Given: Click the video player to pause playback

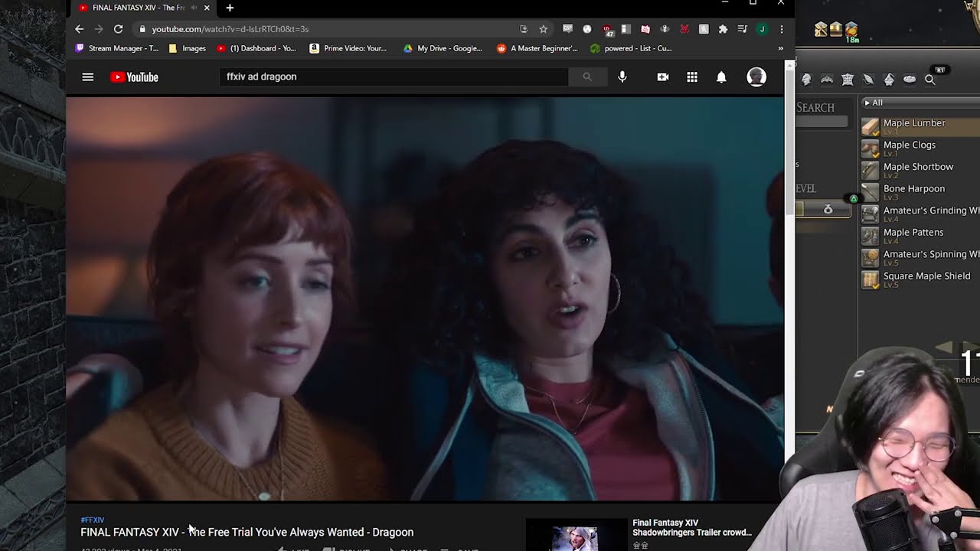Looking at the screenshot, I should click(425, 298).
